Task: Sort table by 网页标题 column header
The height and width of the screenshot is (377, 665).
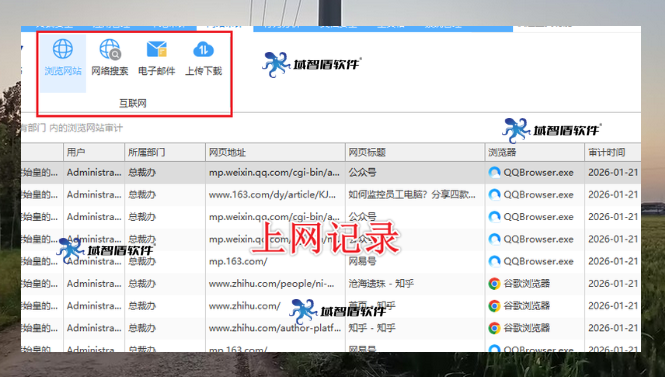Action: pos(415,152)
